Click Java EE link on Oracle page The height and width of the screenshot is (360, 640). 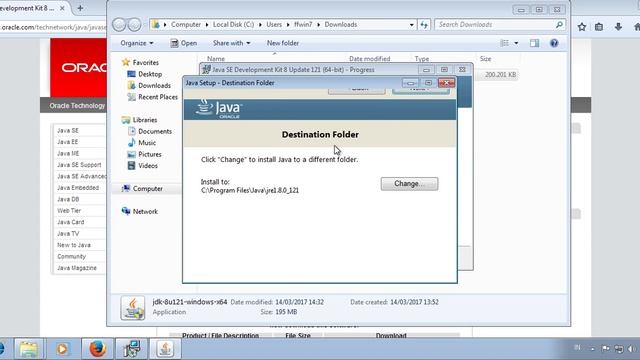(67, 142)
